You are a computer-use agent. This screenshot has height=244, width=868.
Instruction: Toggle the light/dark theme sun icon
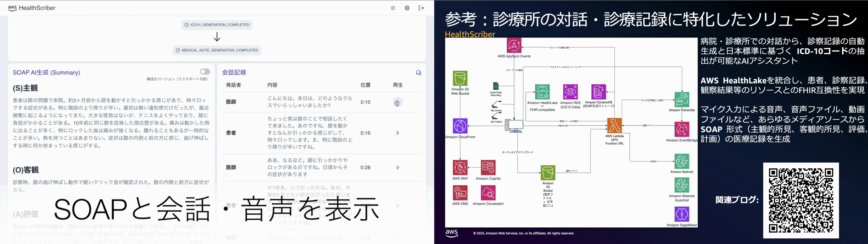pyautogui.click(x=393, y=8)
